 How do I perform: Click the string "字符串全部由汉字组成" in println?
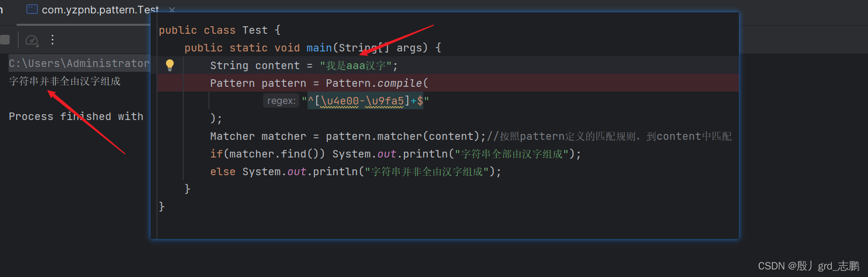(x=512, y=154)
